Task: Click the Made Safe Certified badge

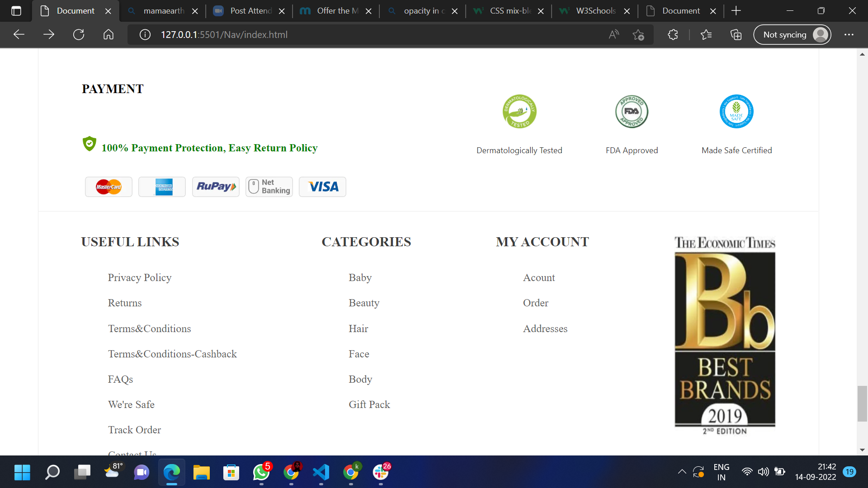Action: click(x=736, y=111)
